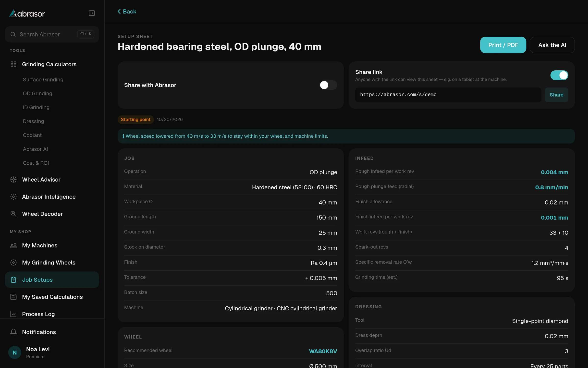Click the Notifications bell icon
The image size is (588, 368).
point(13,332)
